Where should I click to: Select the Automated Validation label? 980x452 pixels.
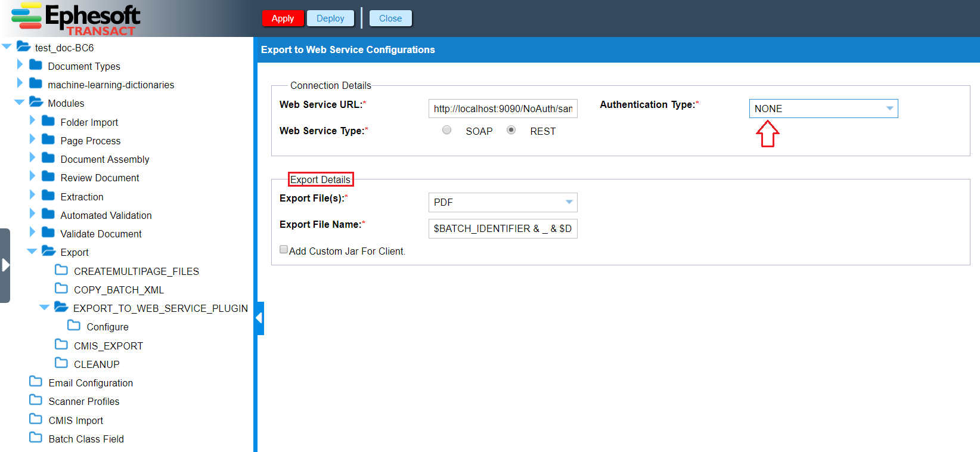point(106,215)
